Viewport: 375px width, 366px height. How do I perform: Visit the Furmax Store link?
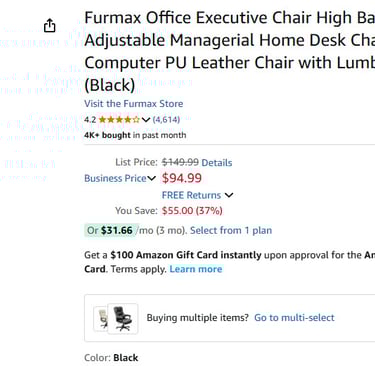134,104
